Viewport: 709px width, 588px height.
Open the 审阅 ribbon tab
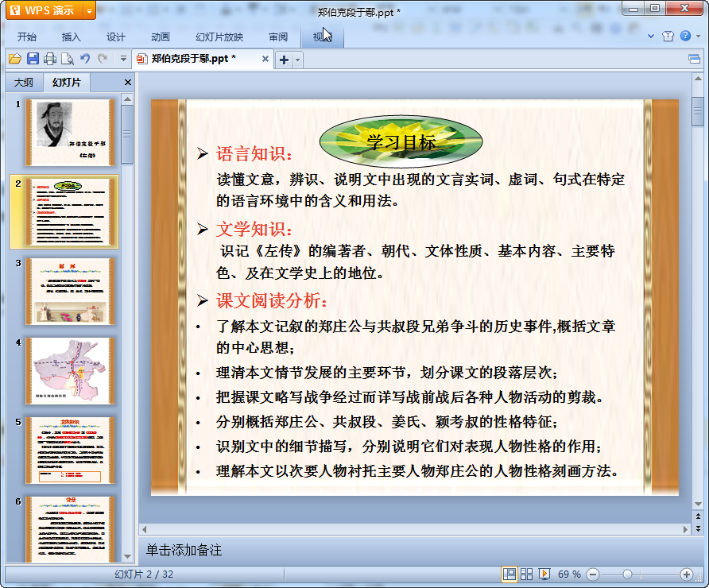[x=278, y=37]
